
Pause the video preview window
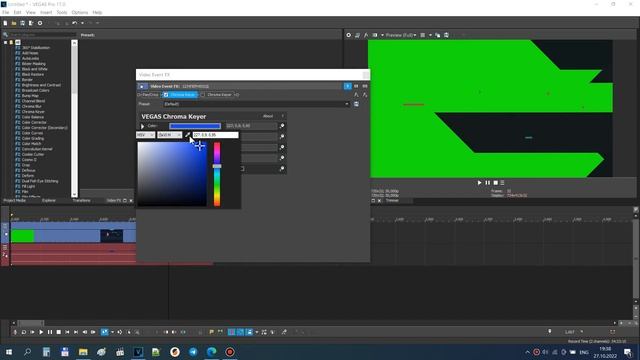pos(488,183)
